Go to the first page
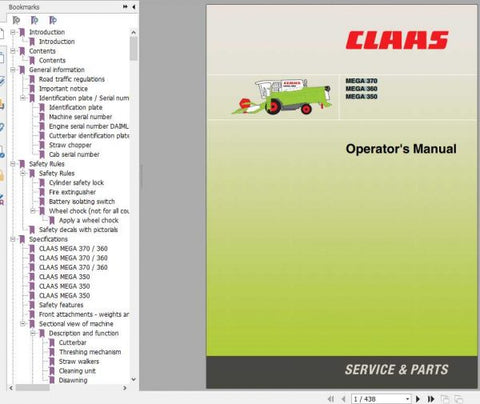This screenshot has width=480, height=404. click(331, 399)
